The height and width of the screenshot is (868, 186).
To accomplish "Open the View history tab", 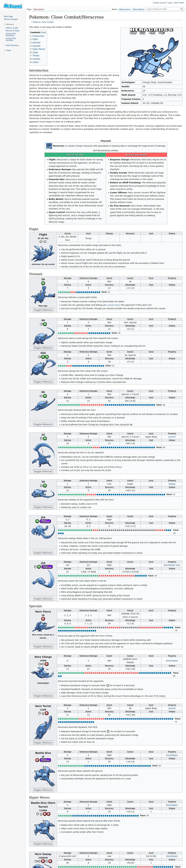I will [x=138, y=9].
